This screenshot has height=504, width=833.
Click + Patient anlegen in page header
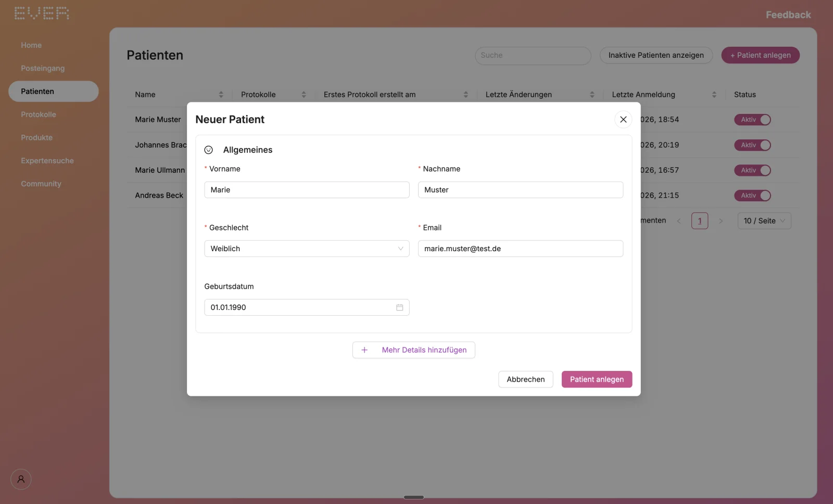point(760,55)
